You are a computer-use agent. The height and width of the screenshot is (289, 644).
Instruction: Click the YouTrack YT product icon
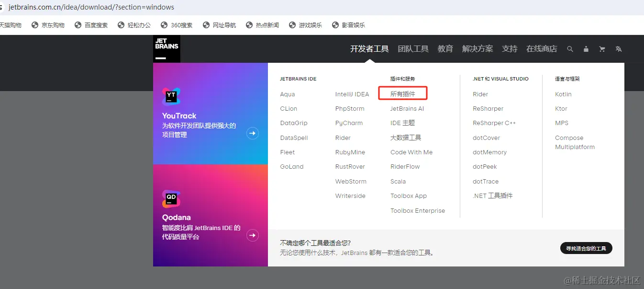171,96
